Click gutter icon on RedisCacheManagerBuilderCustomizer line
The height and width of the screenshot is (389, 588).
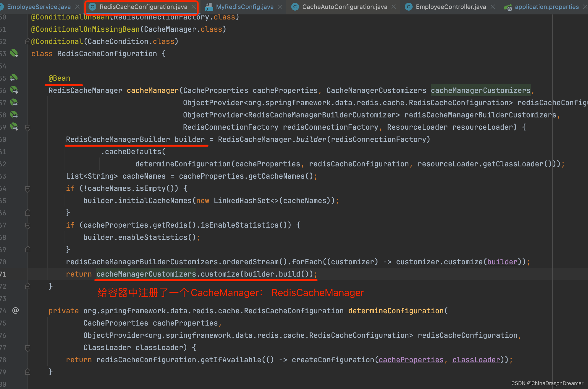pos(14,115)
